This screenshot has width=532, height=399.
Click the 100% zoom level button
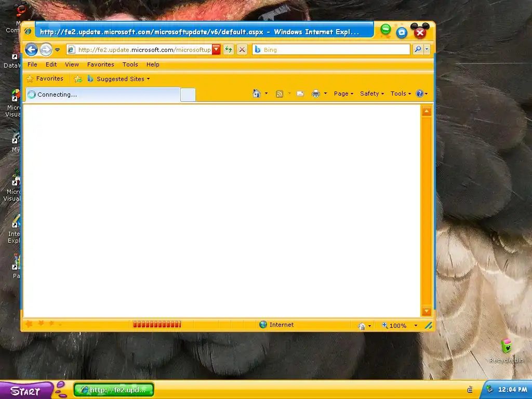394,325
